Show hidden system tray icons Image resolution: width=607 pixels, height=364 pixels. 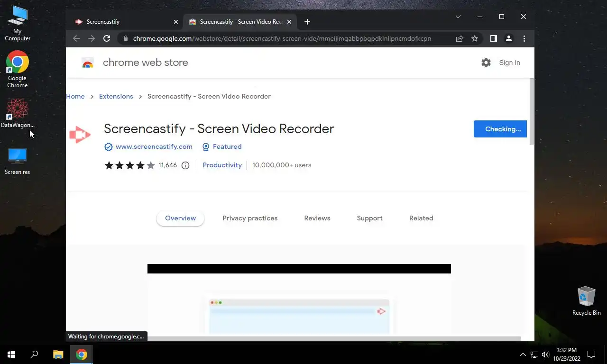[x=523, y=355]
